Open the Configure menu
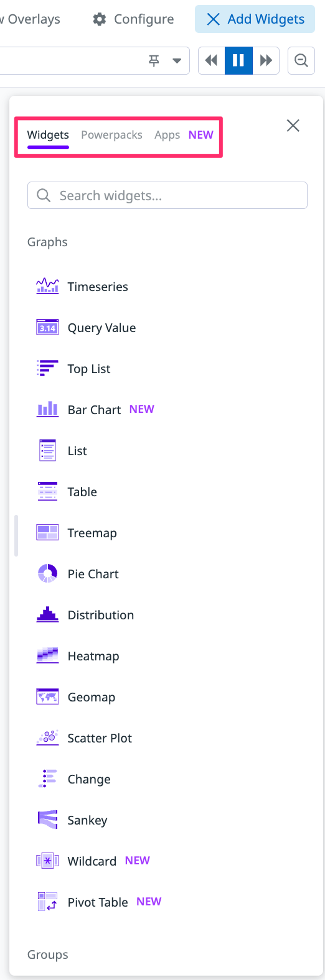The height and width of the screenshot is (980, 325). pyautogui.click(x=133, y=19)
